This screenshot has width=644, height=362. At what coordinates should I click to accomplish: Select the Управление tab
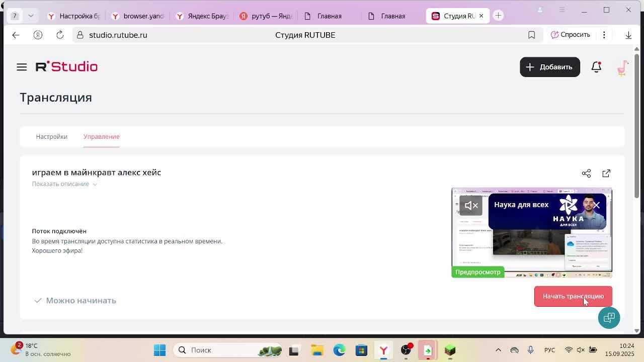[101, 137]
